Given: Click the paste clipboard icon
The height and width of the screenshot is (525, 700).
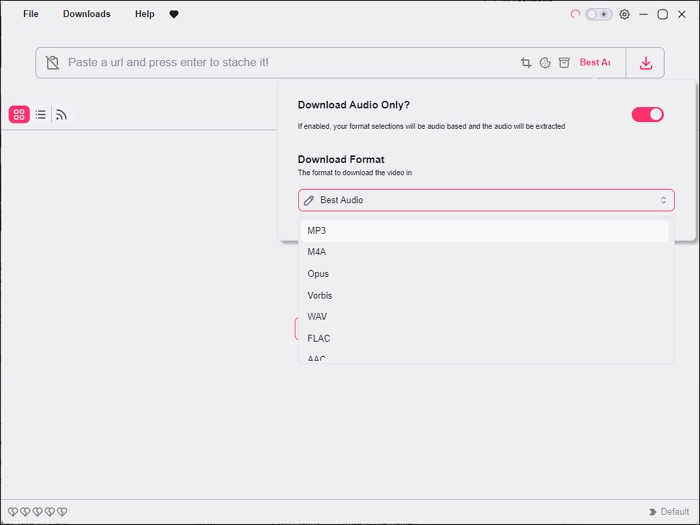Looking at the screenshot, I should coord(53,63).
